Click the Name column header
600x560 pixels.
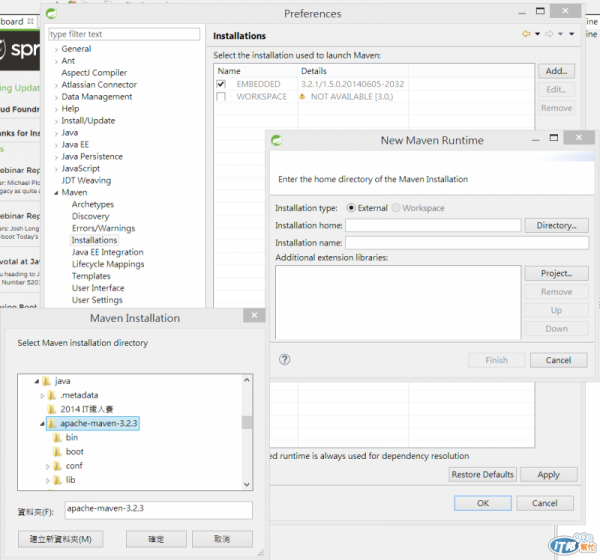tap(256, 71)
